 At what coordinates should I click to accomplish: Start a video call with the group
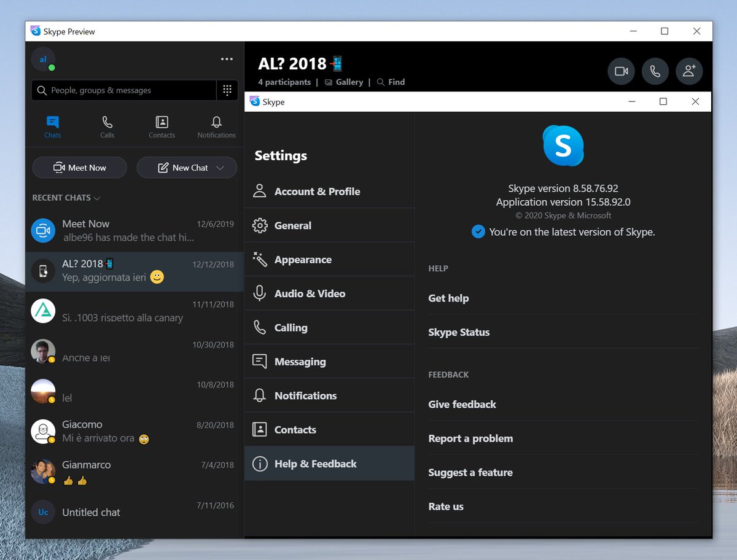(621, 71)
